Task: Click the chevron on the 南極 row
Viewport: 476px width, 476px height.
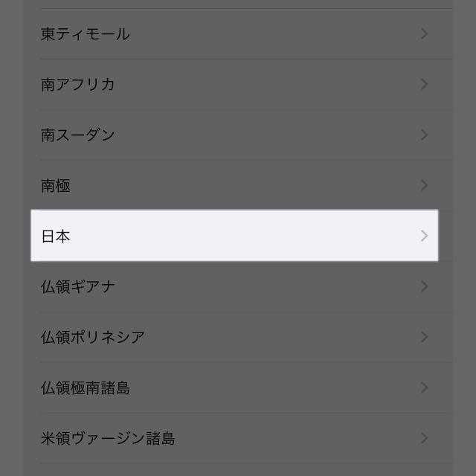Action: 425,185
